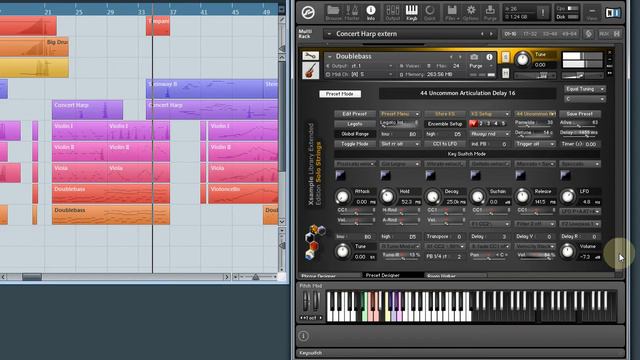This screenshot has height=360, width=640.
Task: Open the Trigger off dropdown
Action: click(x=535, y=144)
